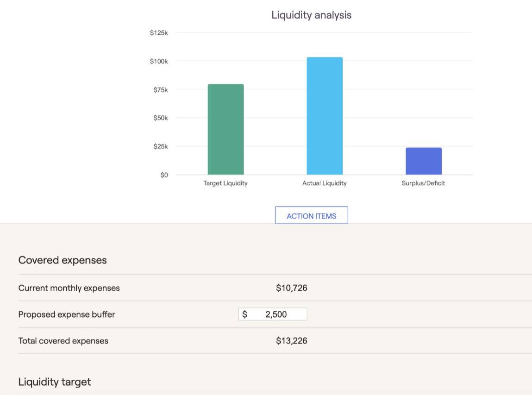This screenshot has height=395, width=532.
Task: Click the Surplus/Deficit axis label
Action: 423,183
